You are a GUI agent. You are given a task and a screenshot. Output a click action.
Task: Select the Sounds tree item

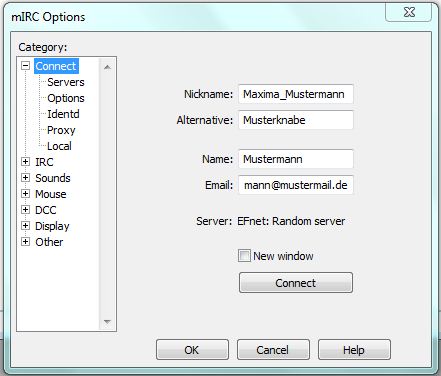(x=53, y=178)
